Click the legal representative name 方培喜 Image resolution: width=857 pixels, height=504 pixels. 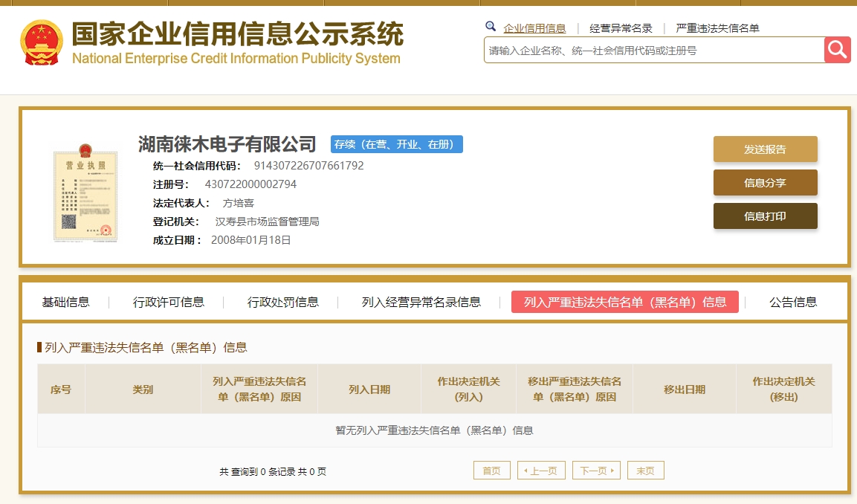point(239,203)
